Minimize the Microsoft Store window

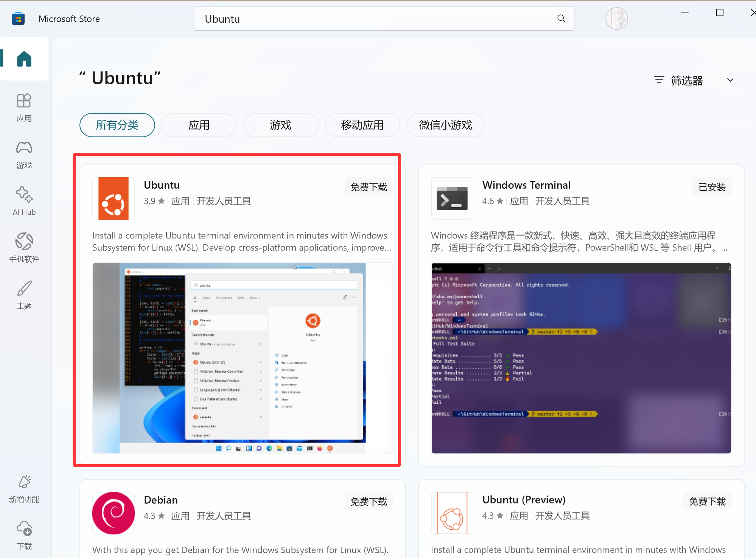click(x=685, y=12)
